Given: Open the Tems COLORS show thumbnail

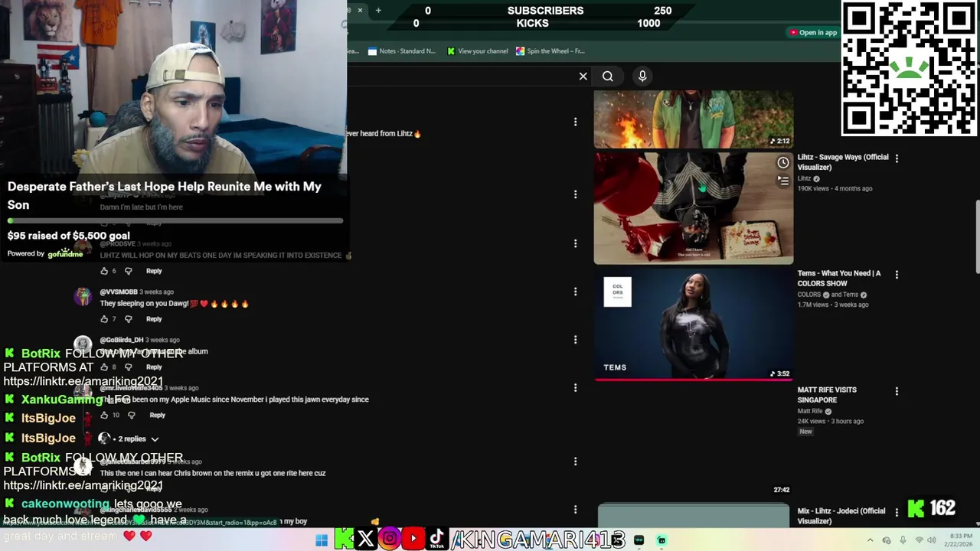Looking at the screenshot, I should 694,324.
